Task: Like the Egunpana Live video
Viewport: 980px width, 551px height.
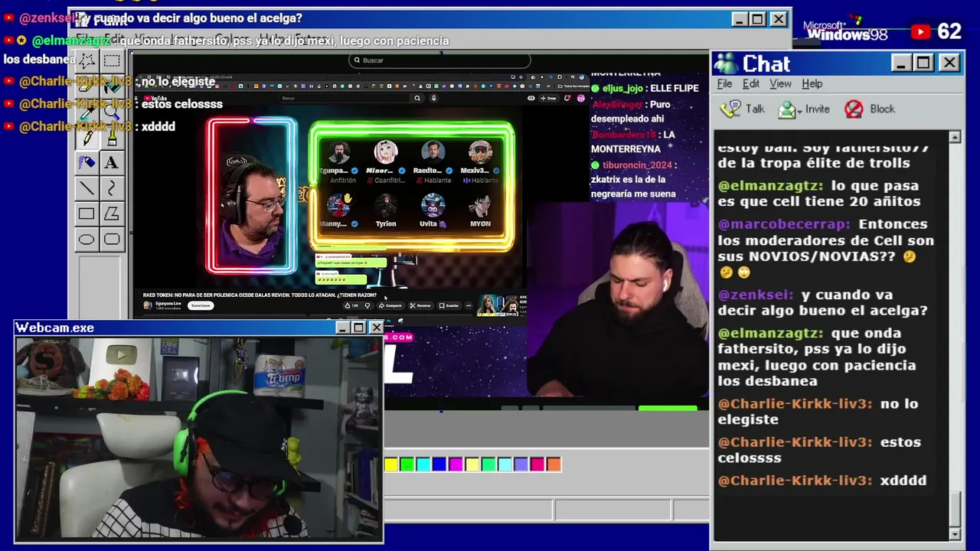Action: click(x=351, y=305)
